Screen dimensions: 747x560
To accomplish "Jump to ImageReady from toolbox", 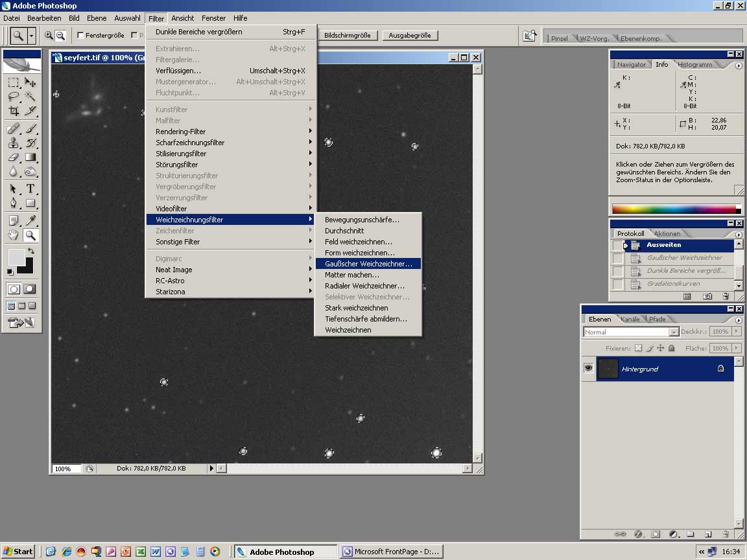I will coord(21,323).
